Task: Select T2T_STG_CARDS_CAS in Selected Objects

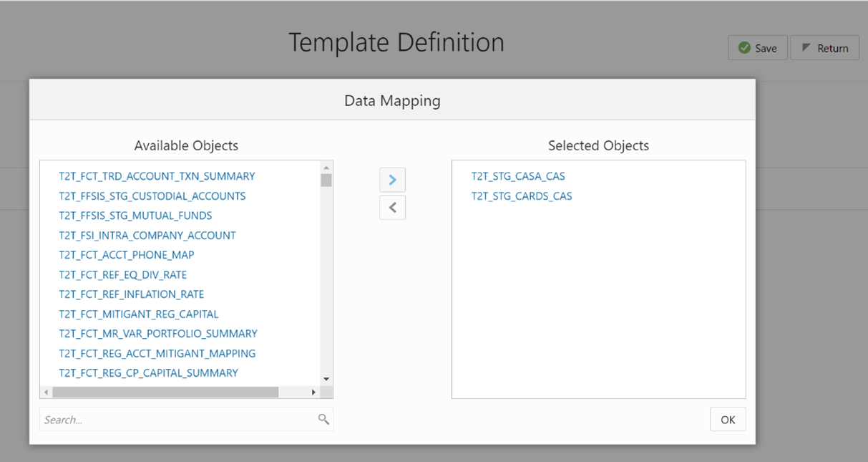Action: point(522,196)
